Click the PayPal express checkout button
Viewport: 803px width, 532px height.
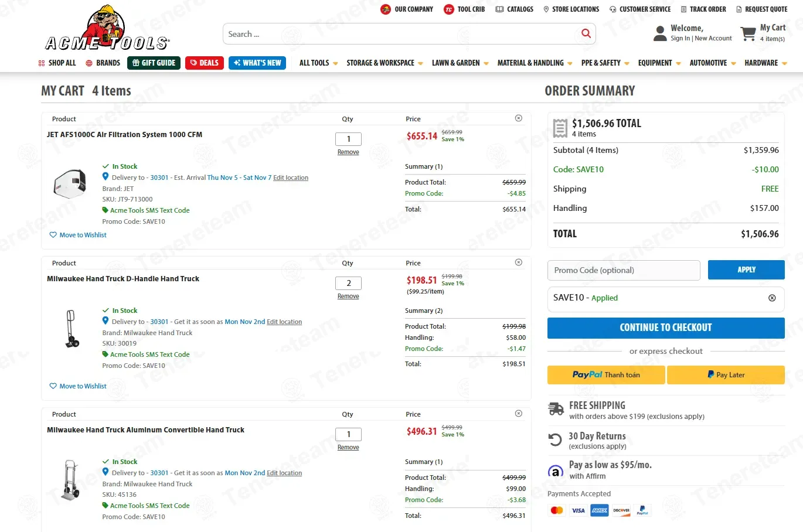click(x=606, y=375)
